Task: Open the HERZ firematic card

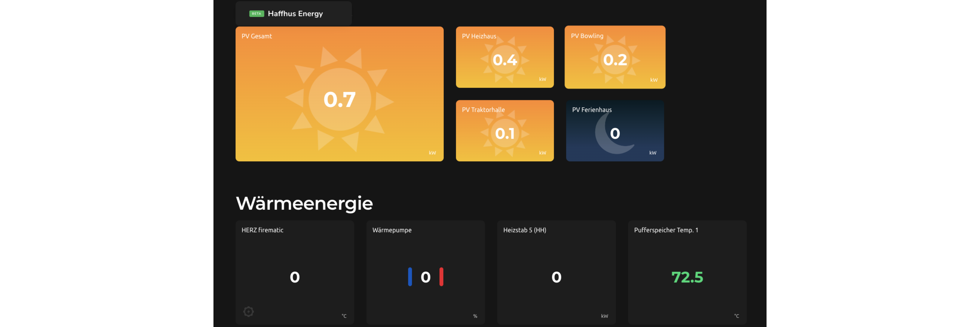Action: pyautogui.click(x=295, y=272)
